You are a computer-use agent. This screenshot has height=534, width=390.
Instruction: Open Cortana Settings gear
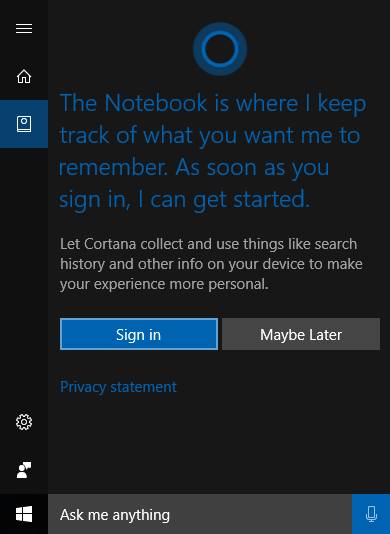click(24, 422)
